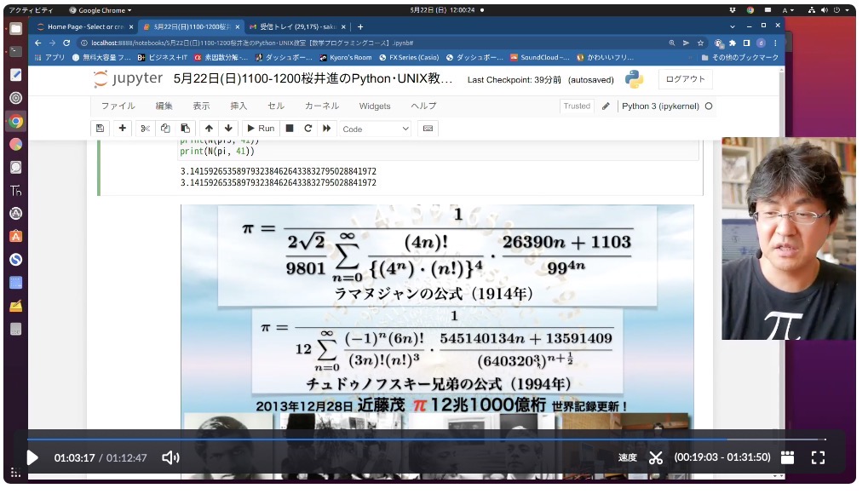This screenshot has height=494, width=868.
Task: Launch Chrome from the Ubuntu dock
Action: 16,121
